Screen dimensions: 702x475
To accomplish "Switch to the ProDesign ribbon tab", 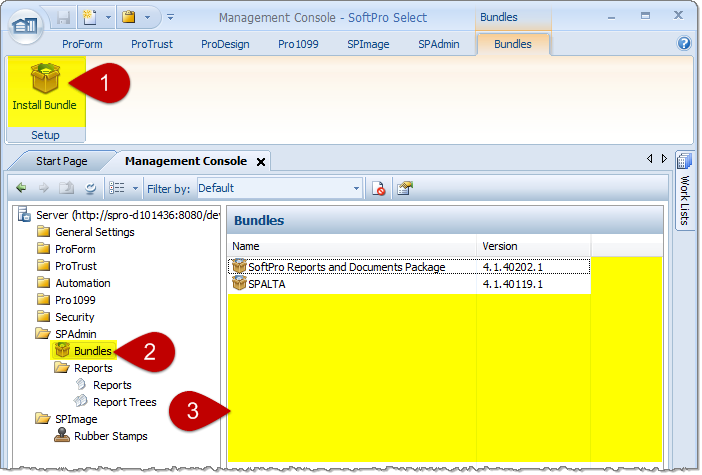I will tap(225, 44).
